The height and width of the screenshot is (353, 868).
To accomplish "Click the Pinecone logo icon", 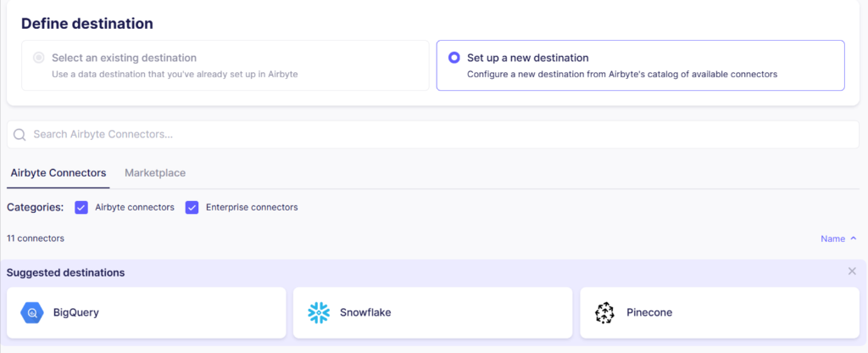I will tap(604, 312).
